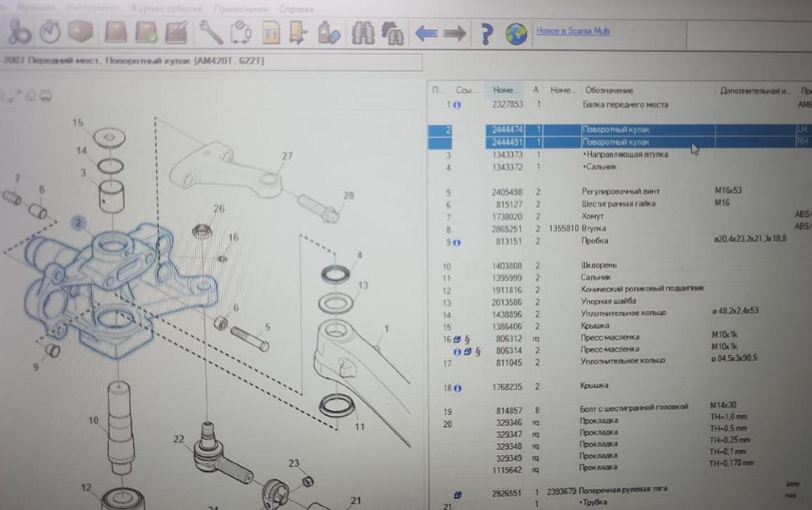Click the binoculars search icon
The image size is (812, 510).
pos(361,33)
